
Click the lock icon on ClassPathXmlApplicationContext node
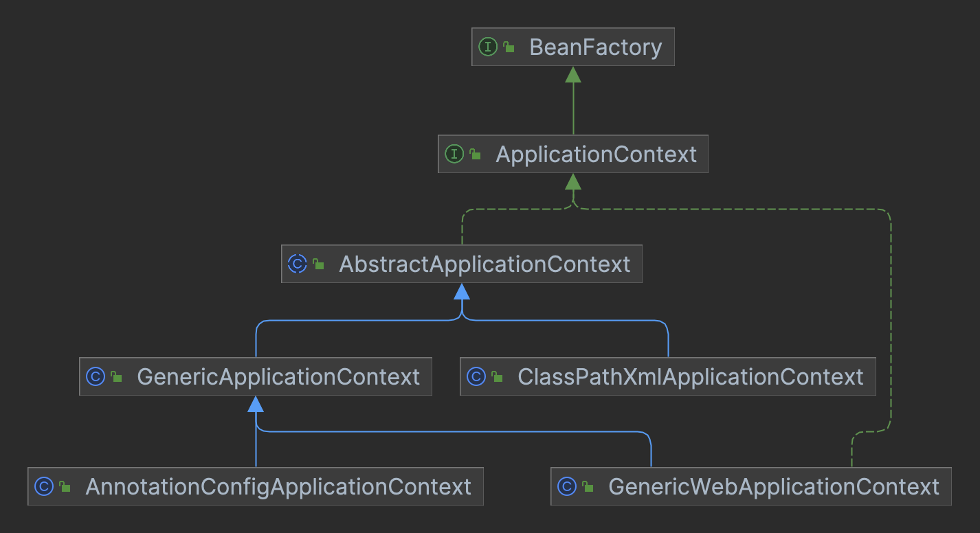coord(497,376)
